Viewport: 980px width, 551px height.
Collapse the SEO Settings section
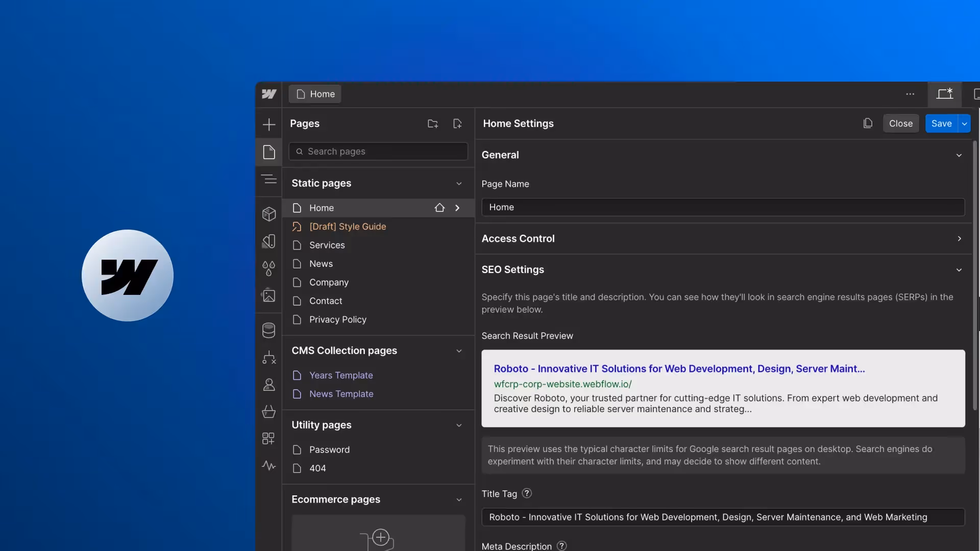click(x=959, y=270)
